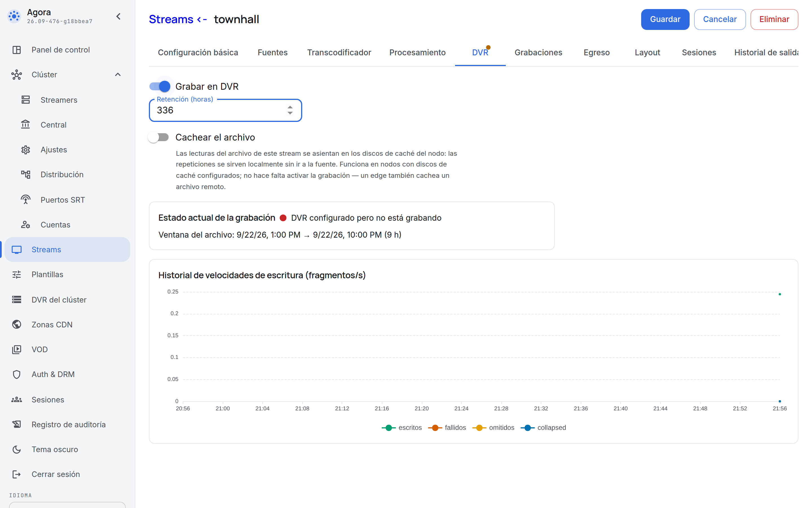Screen dimensions: 812x508
Task: Click the Tema oscuro moon icon
Action: [16, 449]
